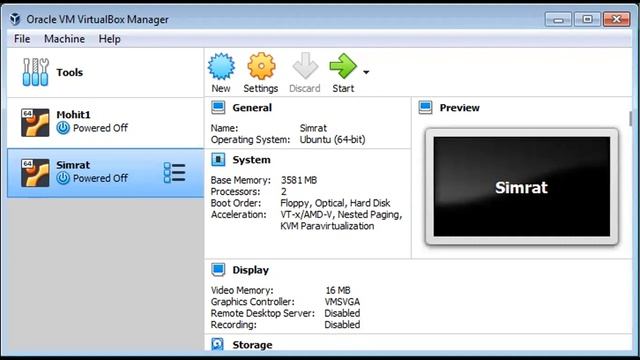Click the Tools wrench icon

tap(36, 72)
